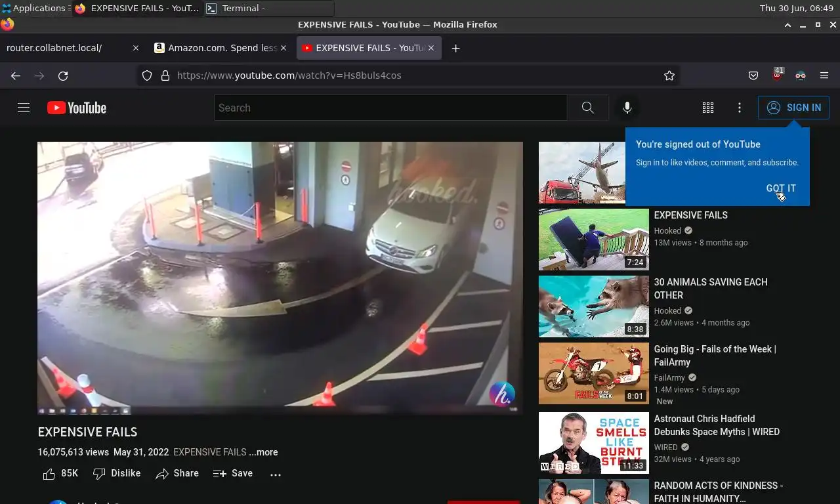840x504 pixels.
Task: Open YouTube hamburger guide menu
Action: coord(24,108)
